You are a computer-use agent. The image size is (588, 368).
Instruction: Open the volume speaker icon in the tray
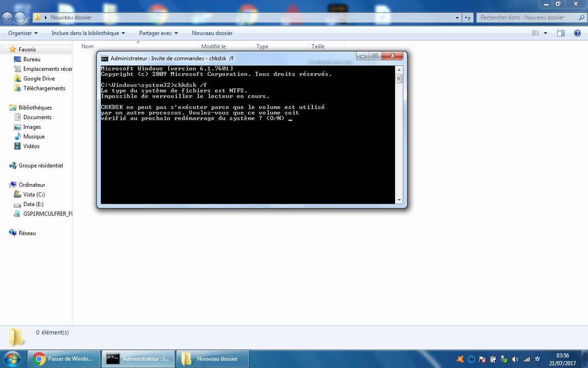(514, 359)
